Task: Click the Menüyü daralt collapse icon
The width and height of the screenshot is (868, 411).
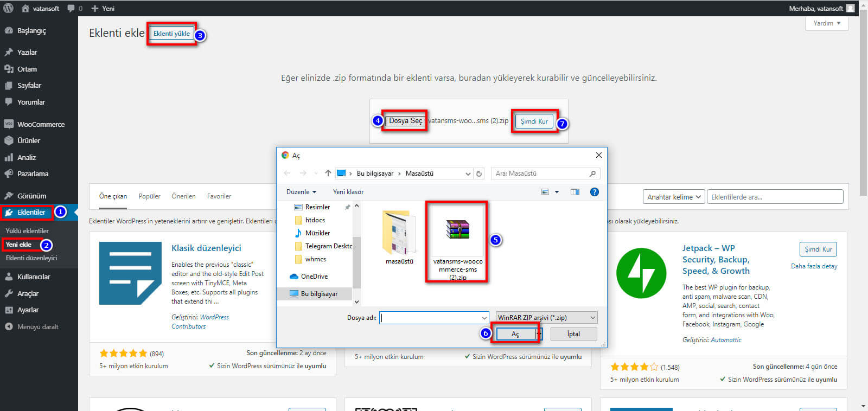Action: point(9,326)
